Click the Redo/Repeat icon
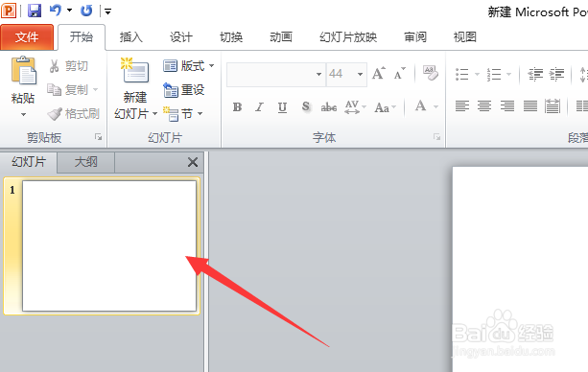This screenshot has width=588, height=372. (86, 11)
